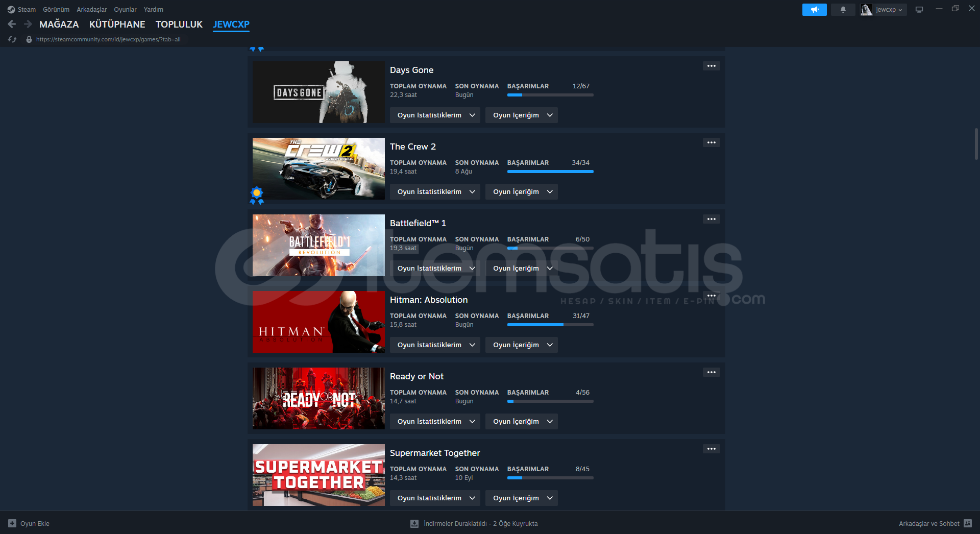Click the perfect game badge on The Crew 2

(x=257, y=196)
